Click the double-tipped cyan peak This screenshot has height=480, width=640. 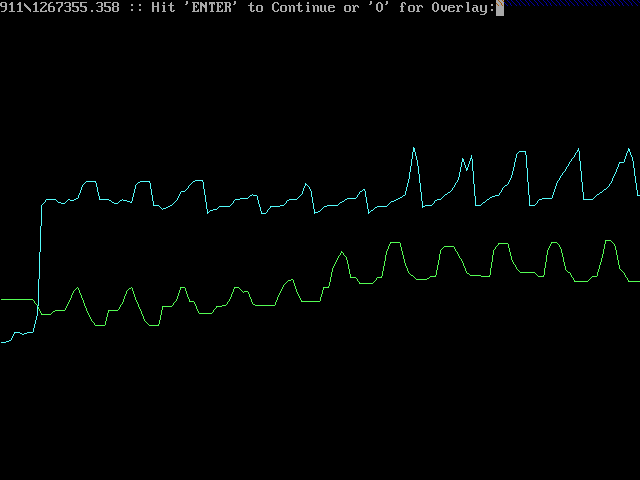(x=467, y=161)
